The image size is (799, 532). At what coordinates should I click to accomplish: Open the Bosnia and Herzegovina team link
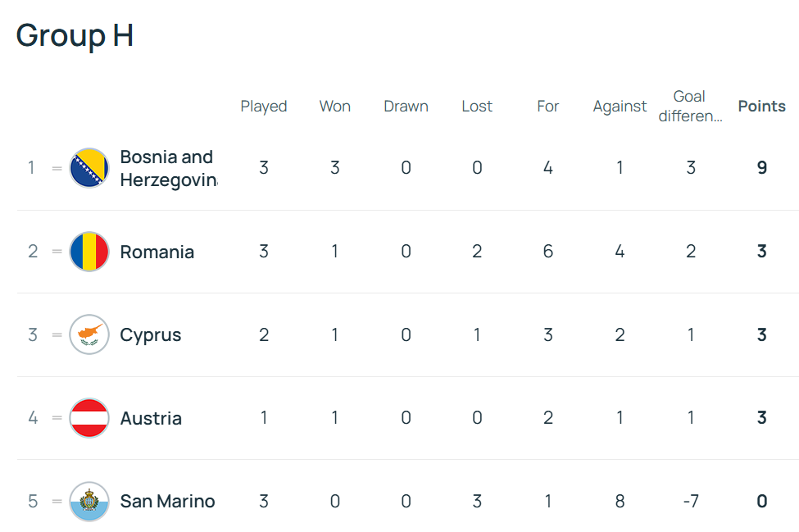(169, 168)
